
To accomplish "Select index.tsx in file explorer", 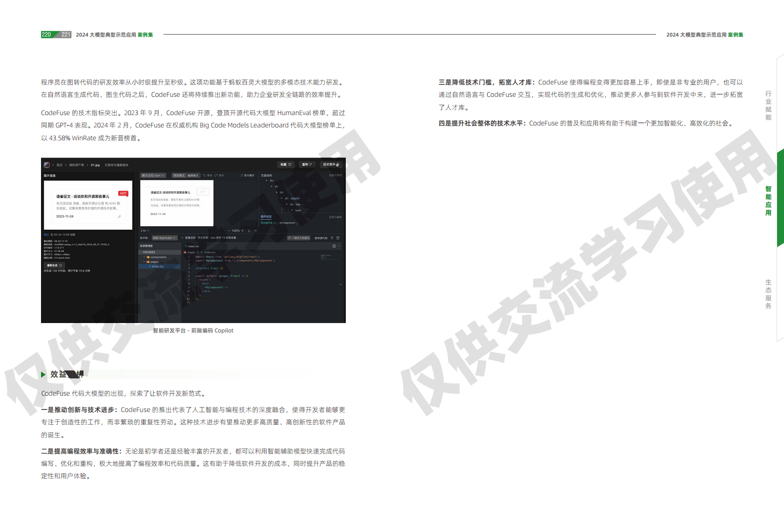I will tap(158, 267).
